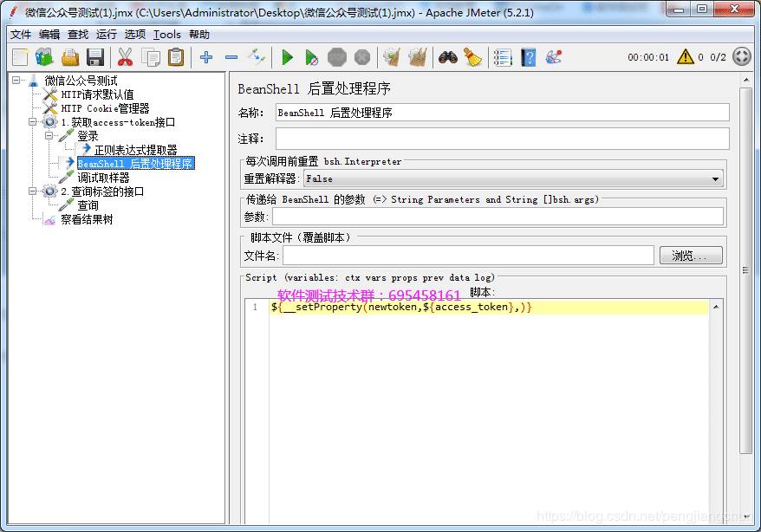This screenshot has height=532, width=761.
Task: Click the remote engine status circle icon
Action: (x=742, y=56)
